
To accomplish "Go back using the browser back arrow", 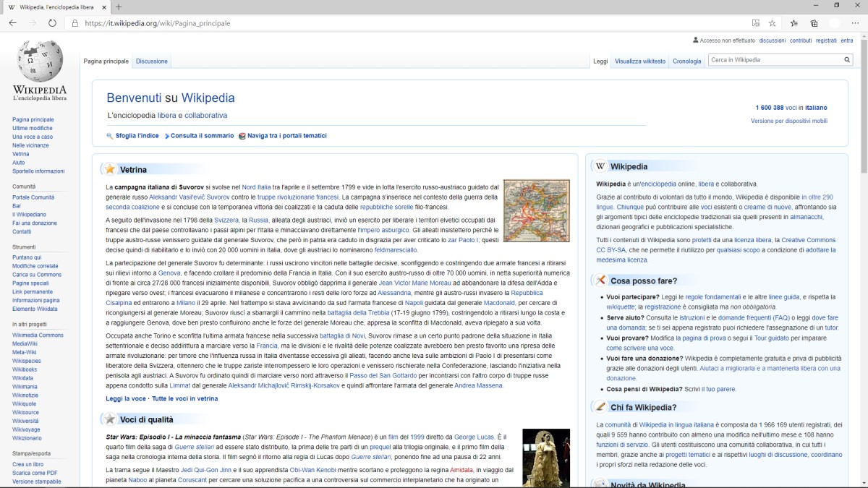I will [12, 23].
